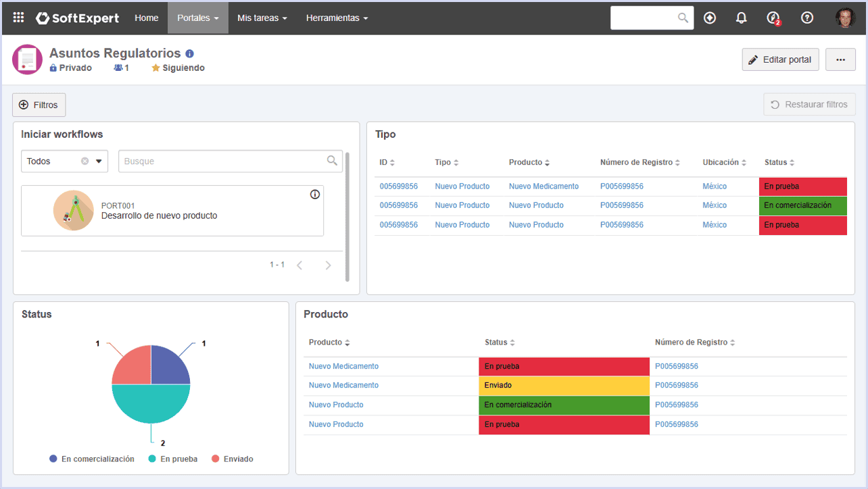Click the info icon beside Asuntos Regulatorios
The width and height of the screenshot is (868, 489).
pyautogui.click(x=190, y=53)
